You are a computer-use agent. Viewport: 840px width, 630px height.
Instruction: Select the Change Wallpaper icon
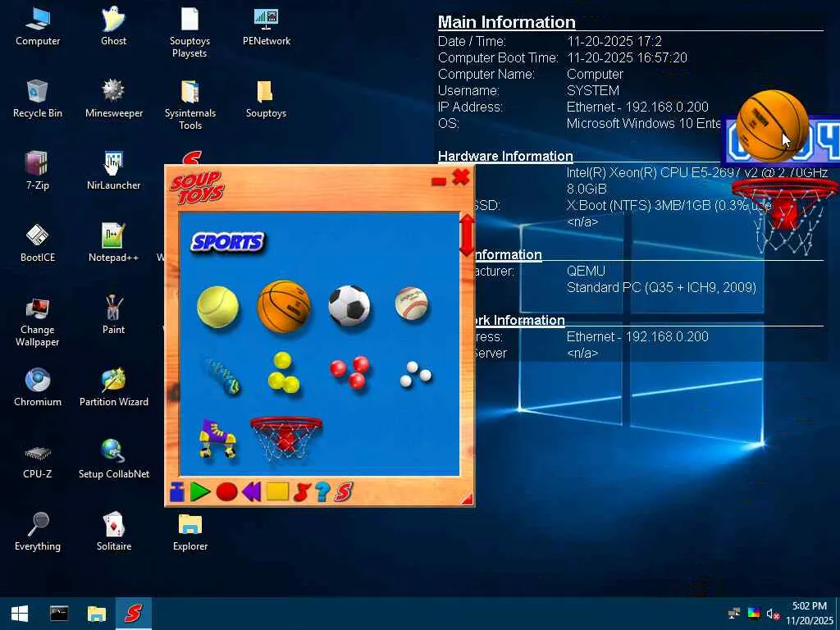point(38,322)
